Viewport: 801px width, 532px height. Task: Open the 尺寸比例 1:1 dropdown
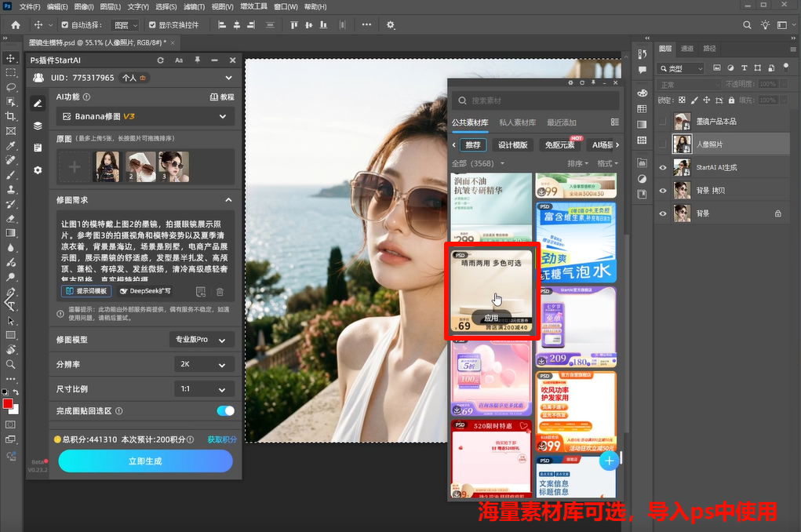pyautogui.click(x=204, y=388)
